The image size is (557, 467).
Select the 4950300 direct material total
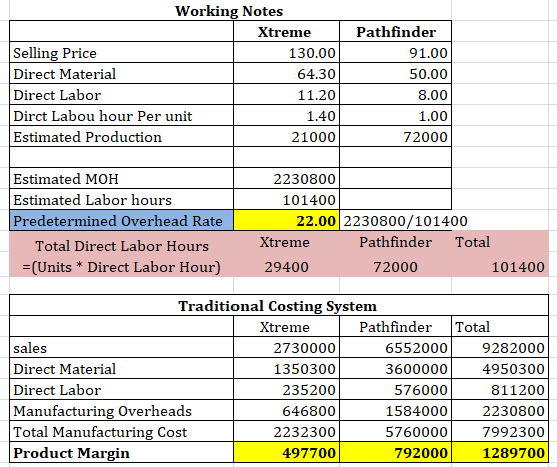500,369
